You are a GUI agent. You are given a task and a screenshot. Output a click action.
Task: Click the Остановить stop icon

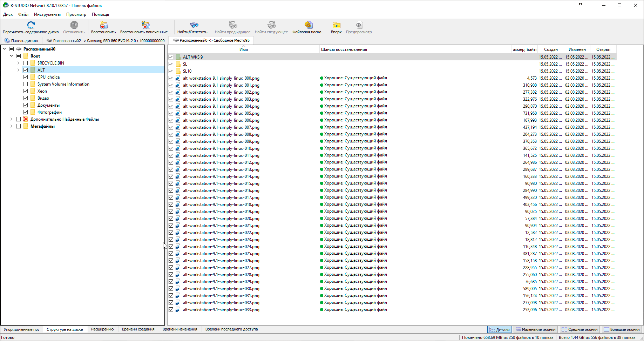tap(74, 25)
